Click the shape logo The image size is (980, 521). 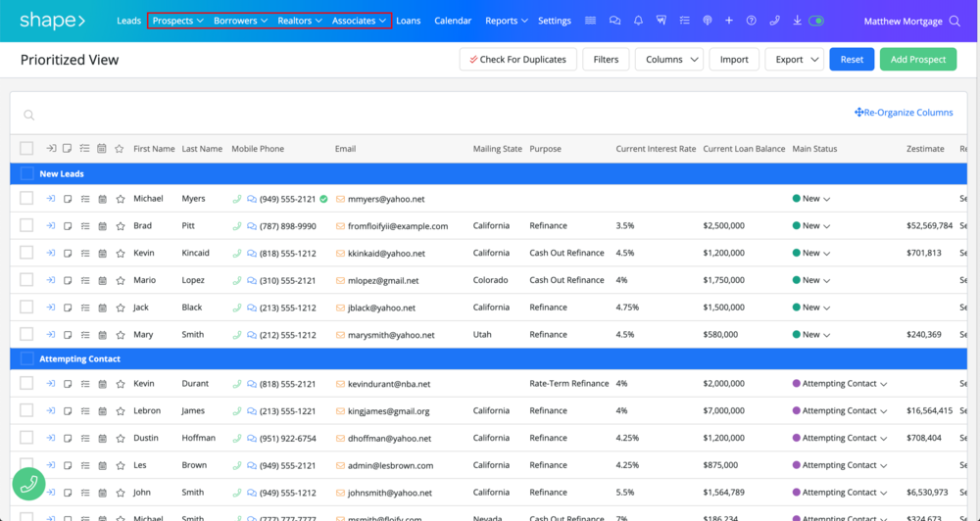coord(53,21)
